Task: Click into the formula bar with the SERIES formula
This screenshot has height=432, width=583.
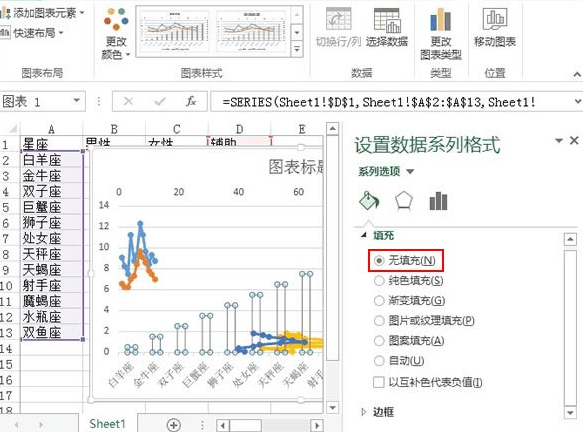Action: [390, 101]
